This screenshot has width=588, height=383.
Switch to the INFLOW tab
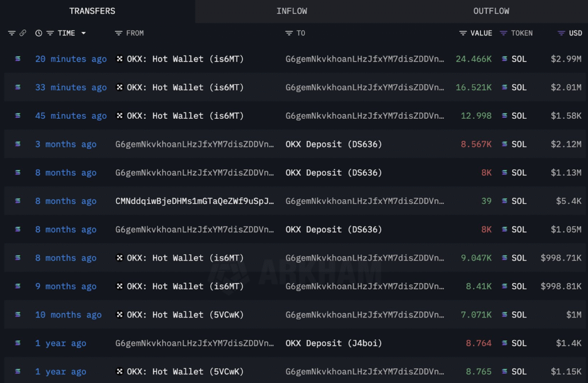click(292, 11)
